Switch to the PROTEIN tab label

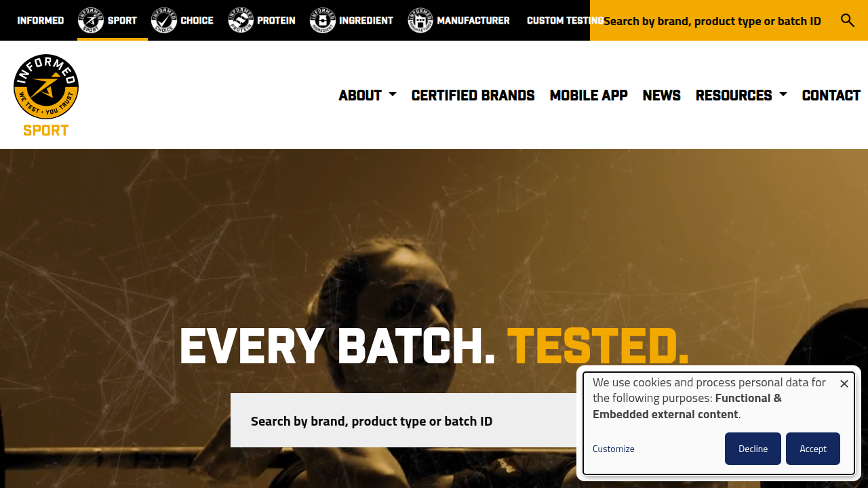coord(276,20)
